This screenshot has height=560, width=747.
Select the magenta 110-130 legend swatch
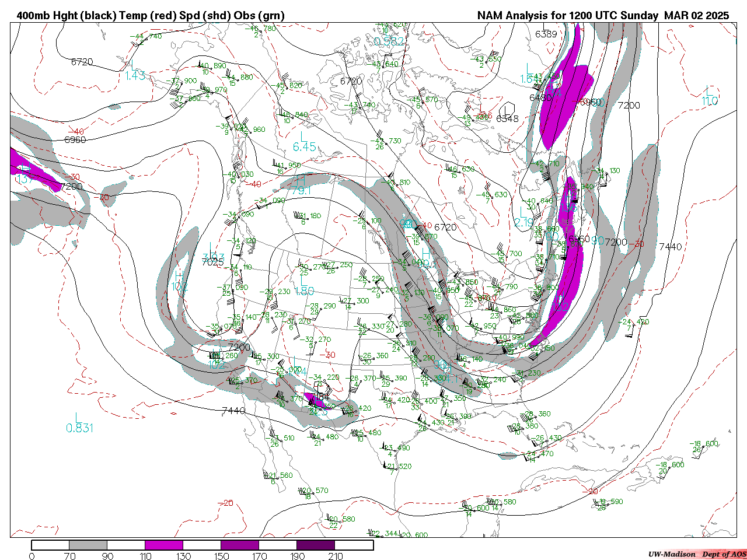pyautogui.click(x=164, y=545)
